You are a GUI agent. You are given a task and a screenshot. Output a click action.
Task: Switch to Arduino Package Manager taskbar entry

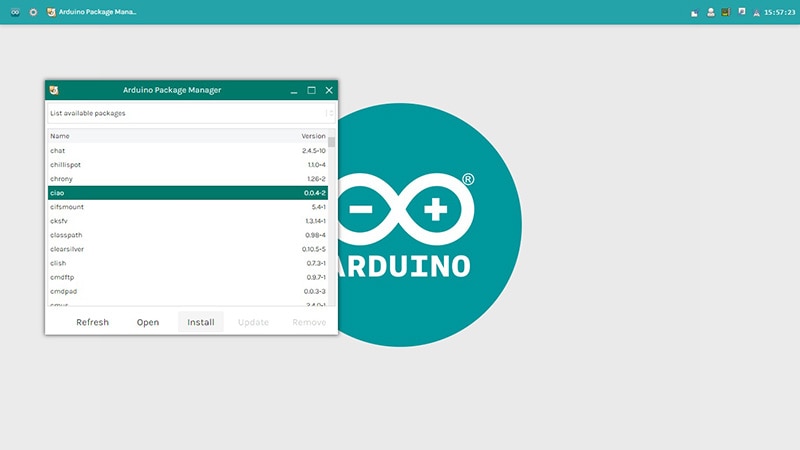click(x=92, y=12)
